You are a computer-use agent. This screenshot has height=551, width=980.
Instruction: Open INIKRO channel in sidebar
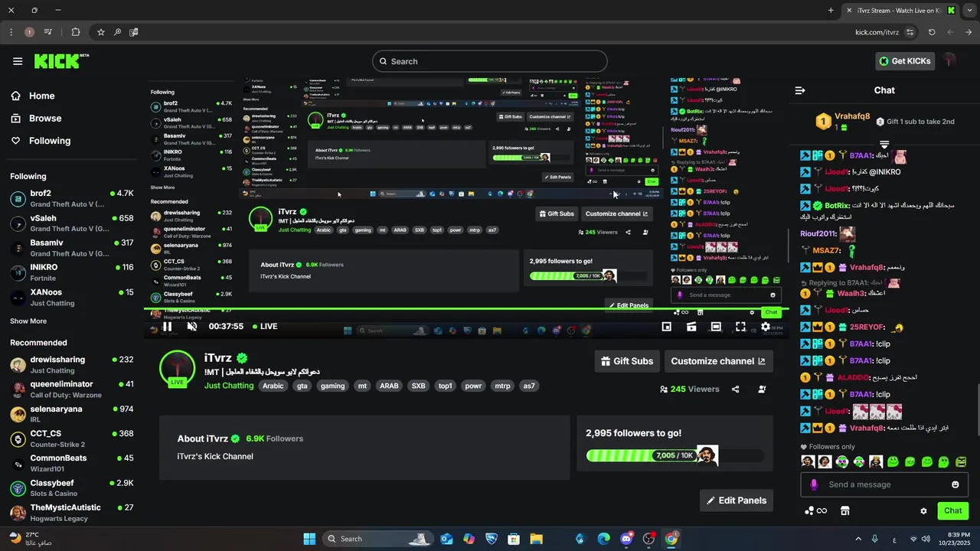(72, 272)
